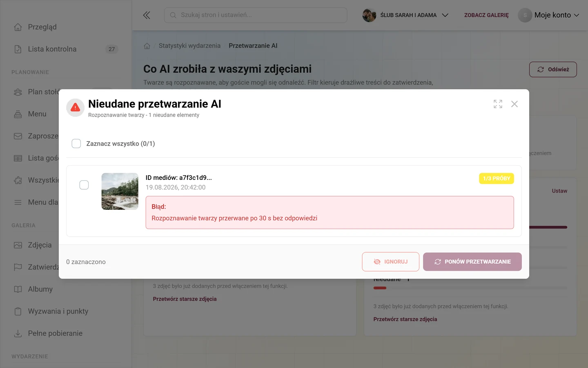Screen dimensions: 588x368
Task: Open Menu in the sidebar
Action: coord(37,114)
